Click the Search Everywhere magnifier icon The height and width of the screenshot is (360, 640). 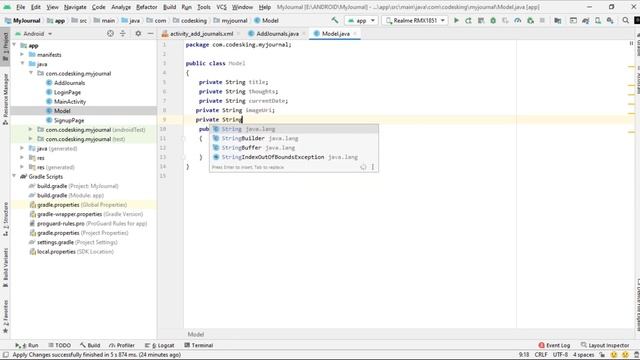coord(625,20)
